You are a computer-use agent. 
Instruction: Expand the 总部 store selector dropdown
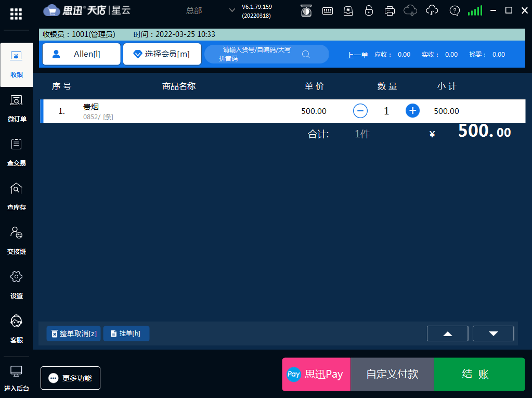(x=231, y=10)
